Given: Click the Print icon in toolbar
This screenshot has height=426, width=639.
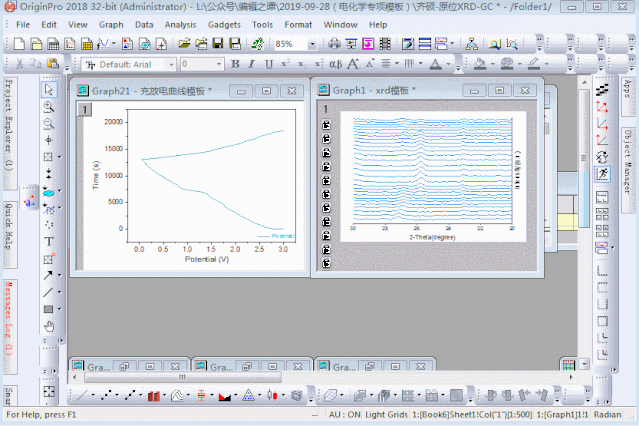Looking at the screenshot, I should (334, 44).
